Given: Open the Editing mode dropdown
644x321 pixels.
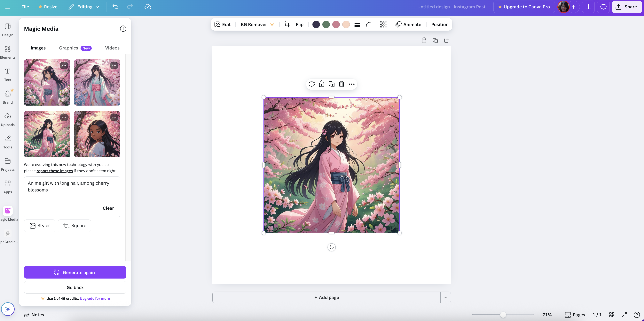Looking at the screenshot, I should point(84,7).
